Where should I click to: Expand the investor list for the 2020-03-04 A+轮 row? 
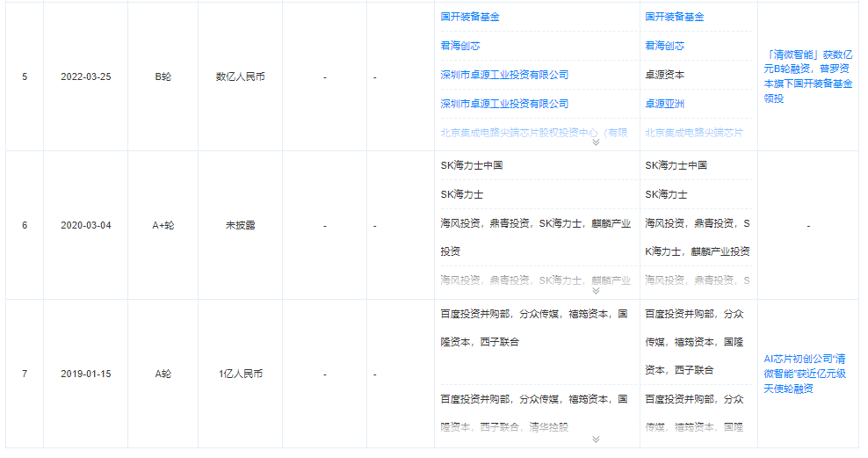pyautogui.click(x=596, y=291)
